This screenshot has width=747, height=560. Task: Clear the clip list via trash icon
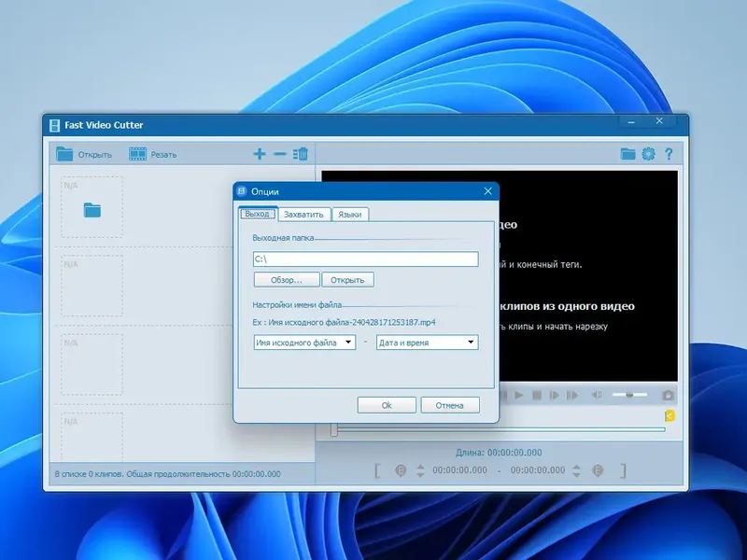point(300,153)
